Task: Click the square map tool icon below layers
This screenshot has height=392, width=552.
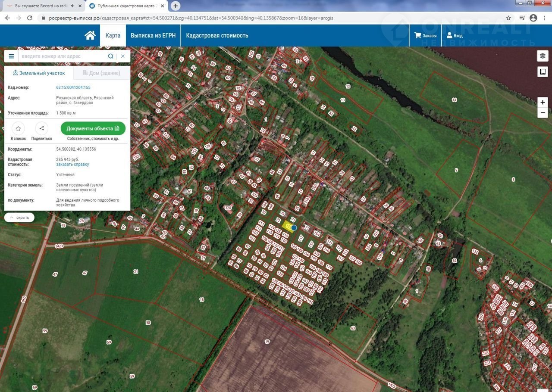Action: click(x=543, y=72)
